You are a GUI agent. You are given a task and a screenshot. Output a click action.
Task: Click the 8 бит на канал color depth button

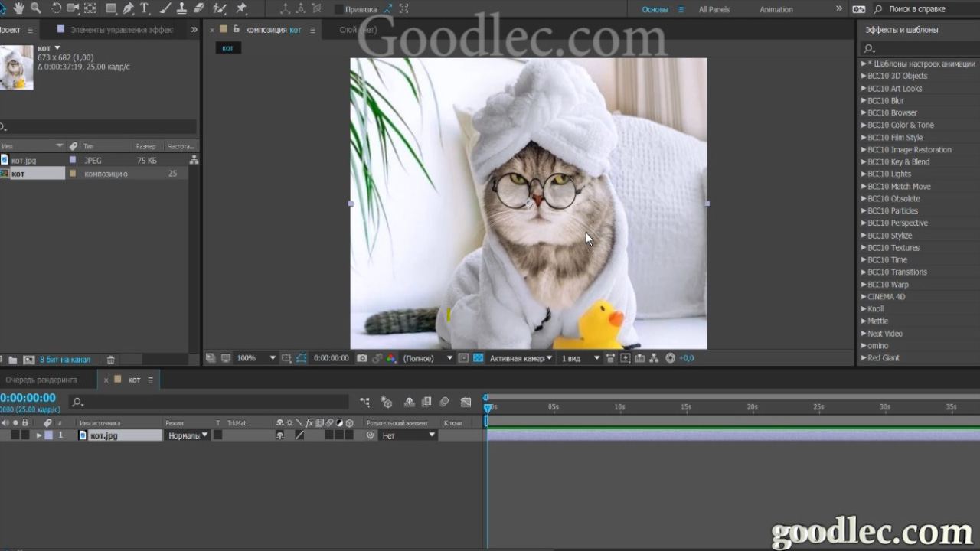pos(65,360)
